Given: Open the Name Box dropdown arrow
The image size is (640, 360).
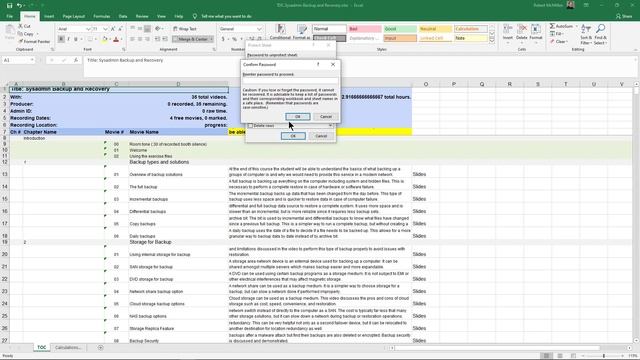Looking at the screenshot, I should coord(32,60).
